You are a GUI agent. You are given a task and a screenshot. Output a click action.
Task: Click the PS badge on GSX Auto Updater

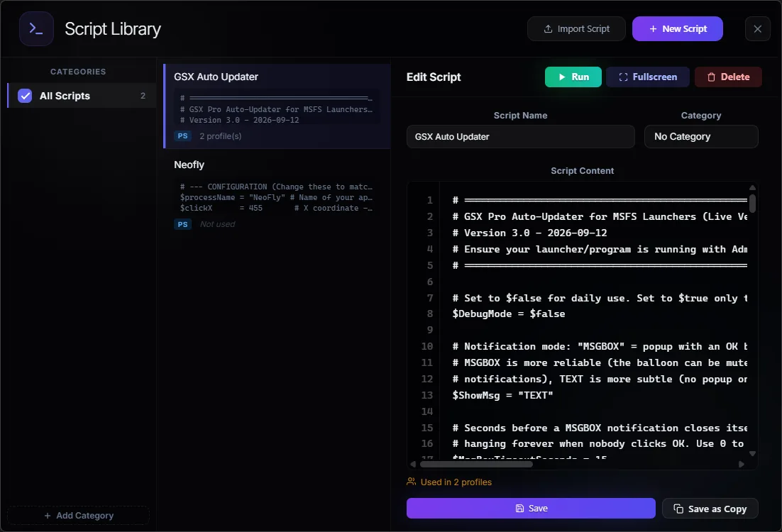point(182,136)
